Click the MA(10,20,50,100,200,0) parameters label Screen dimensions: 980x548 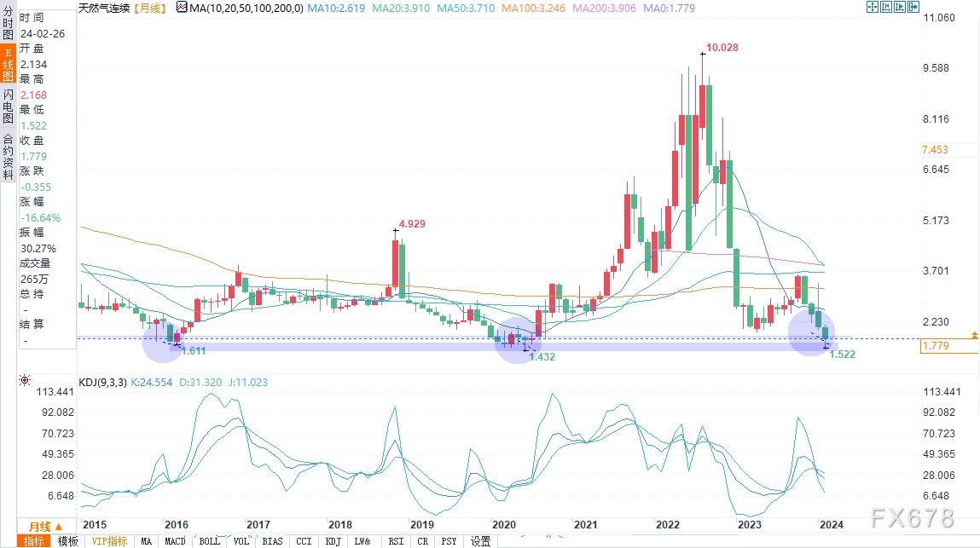click(x=246, y=9)
